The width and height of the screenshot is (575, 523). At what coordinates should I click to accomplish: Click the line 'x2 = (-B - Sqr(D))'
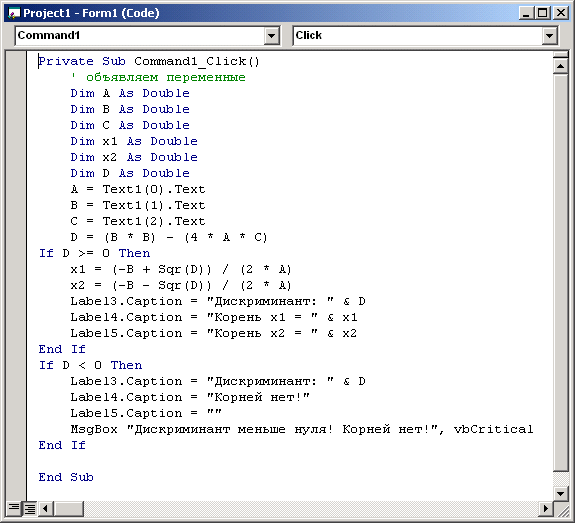coord(181,285)
